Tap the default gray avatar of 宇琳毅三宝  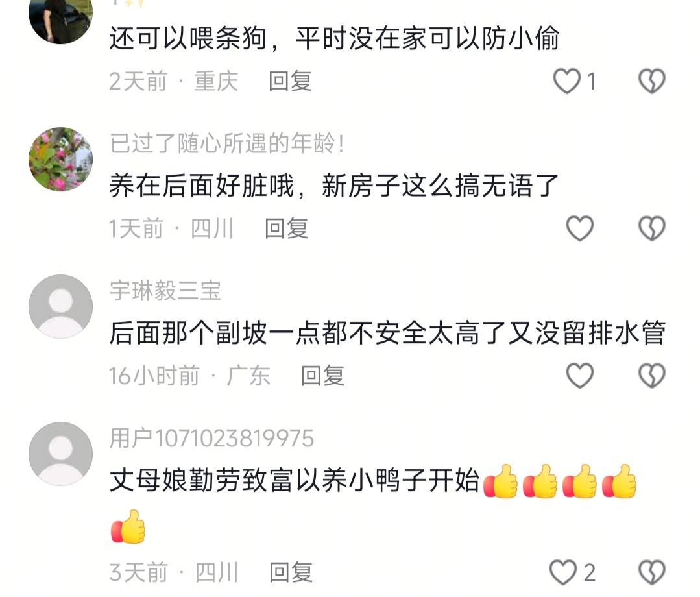click(x=61, y=306)
